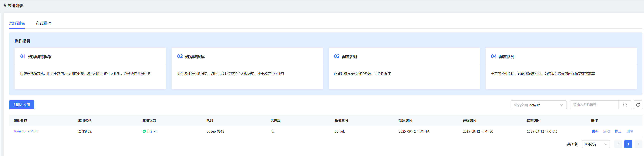Click 启动 for training-uc416m
The image size is (644, 156).
pos(606,131)
